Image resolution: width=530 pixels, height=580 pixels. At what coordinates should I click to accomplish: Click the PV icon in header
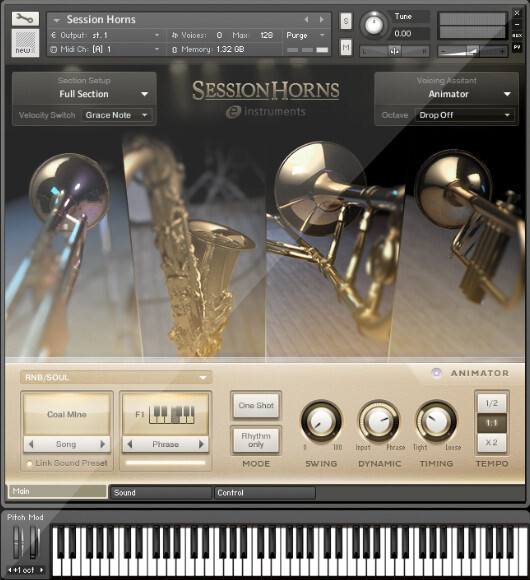click(x=517, y=47)
